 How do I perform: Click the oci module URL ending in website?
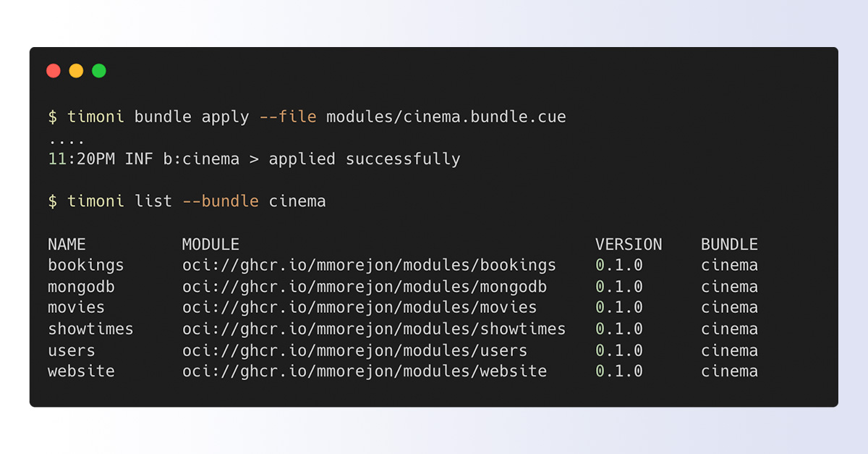tap(365, 371)
